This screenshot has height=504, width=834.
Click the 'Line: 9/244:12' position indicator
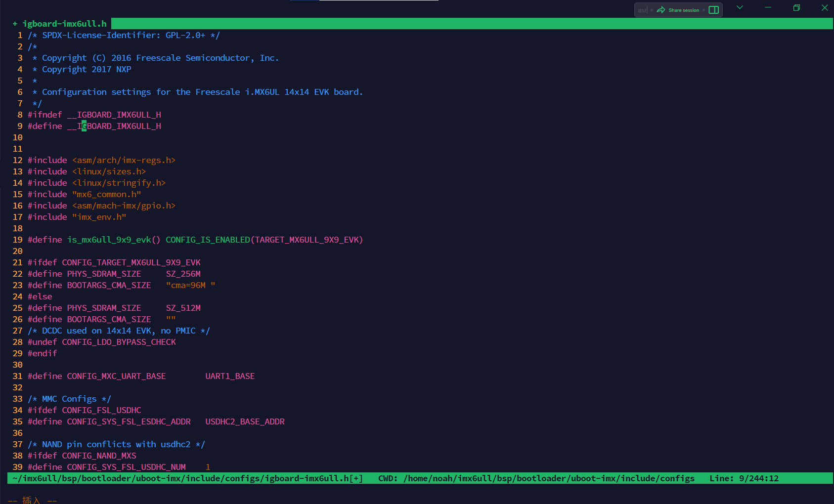click(744, 478)
